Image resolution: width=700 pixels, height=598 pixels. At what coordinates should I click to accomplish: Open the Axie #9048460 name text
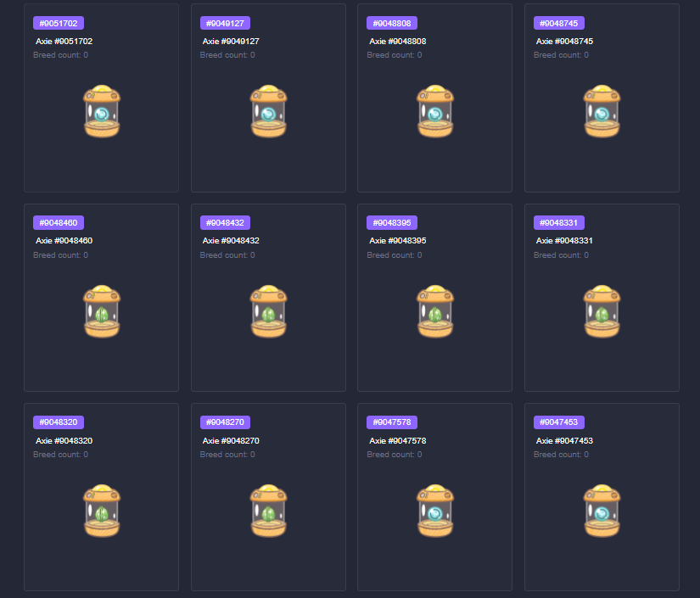[64, 241]
